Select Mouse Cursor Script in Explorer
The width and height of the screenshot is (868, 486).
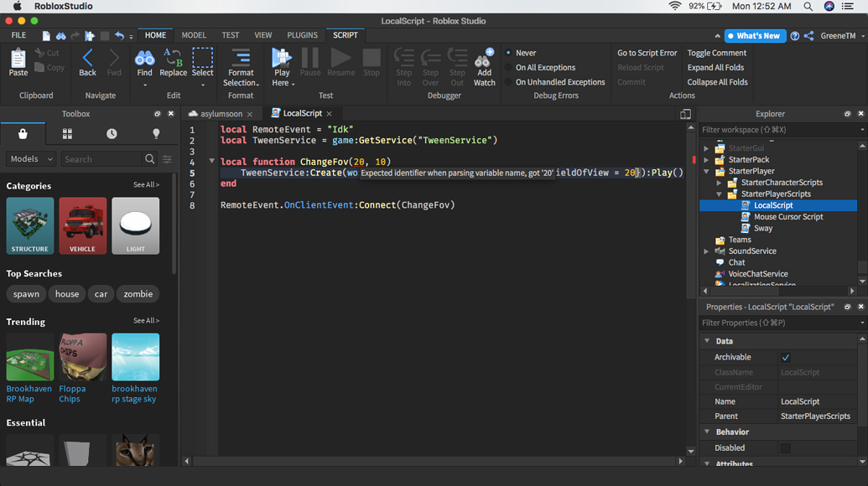(788, 217)
